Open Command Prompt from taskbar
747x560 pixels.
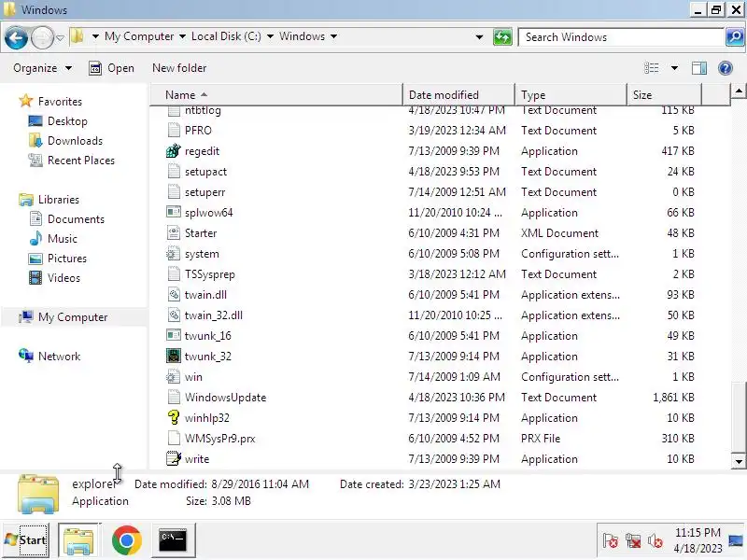coord(173,540)
